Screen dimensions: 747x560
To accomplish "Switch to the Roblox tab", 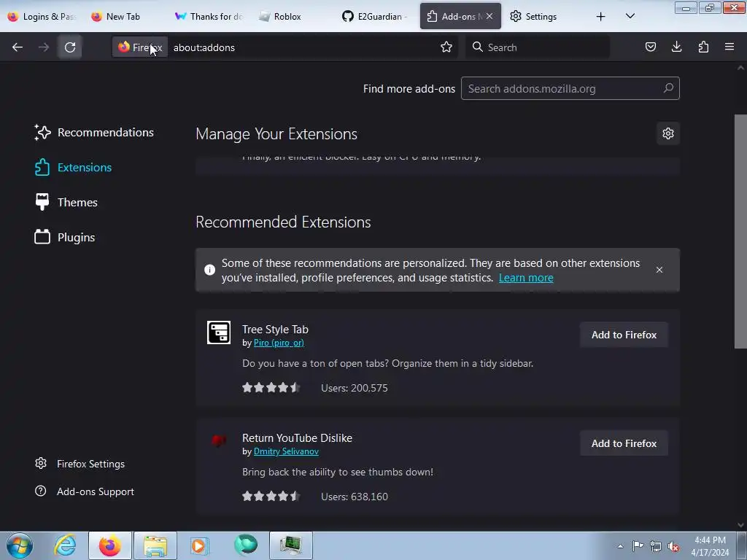I will (x=293, y=16).
